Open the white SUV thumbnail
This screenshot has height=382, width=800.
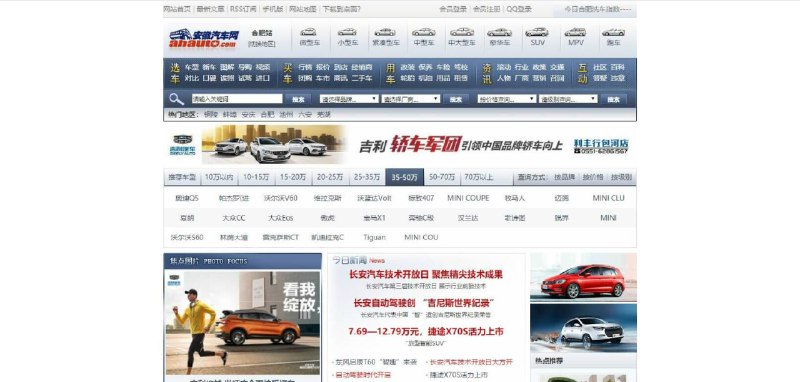(583, 328)
